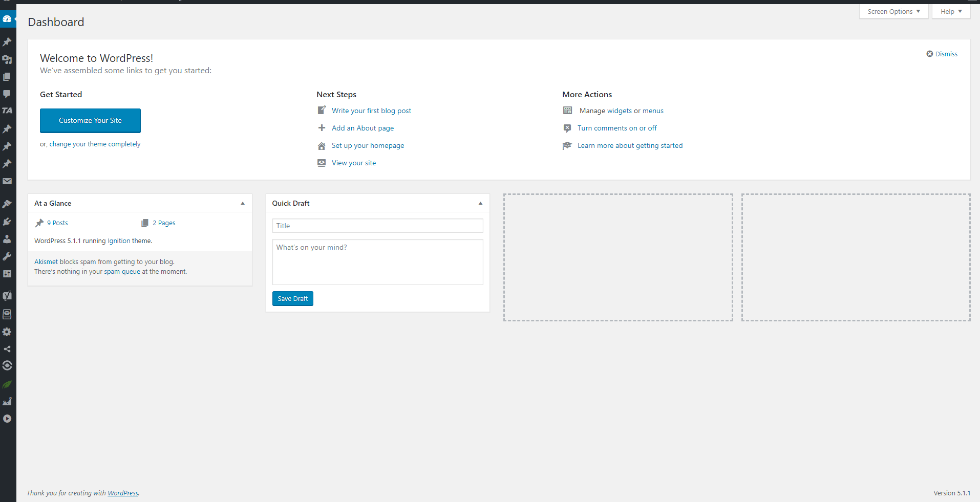Image resolution: width=980 pixels, height=502 pixels.
Task: Click the house icon beside Set up homepage
Action: [x=322, y=146]
